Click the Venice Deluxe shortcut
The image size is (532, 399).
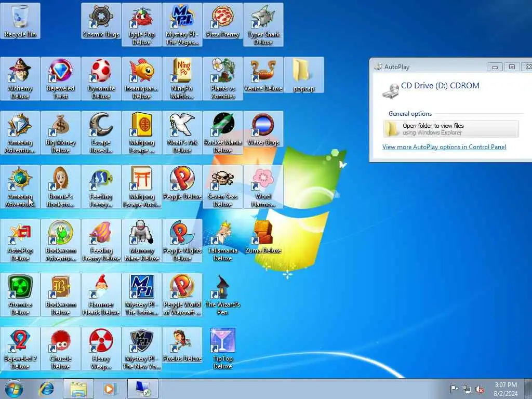click(x=263, y=75)
